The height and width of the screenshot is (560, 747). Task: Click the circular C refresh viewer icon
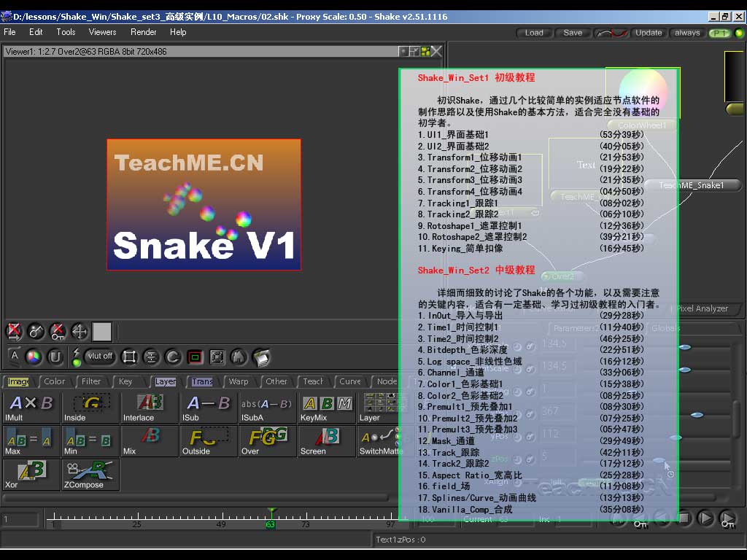pos(173,357)
